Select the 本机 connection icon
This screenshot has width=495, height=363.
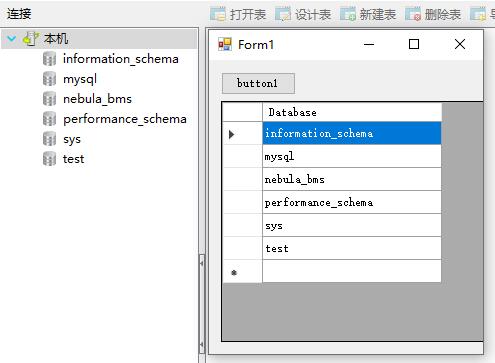pos(31,39)
